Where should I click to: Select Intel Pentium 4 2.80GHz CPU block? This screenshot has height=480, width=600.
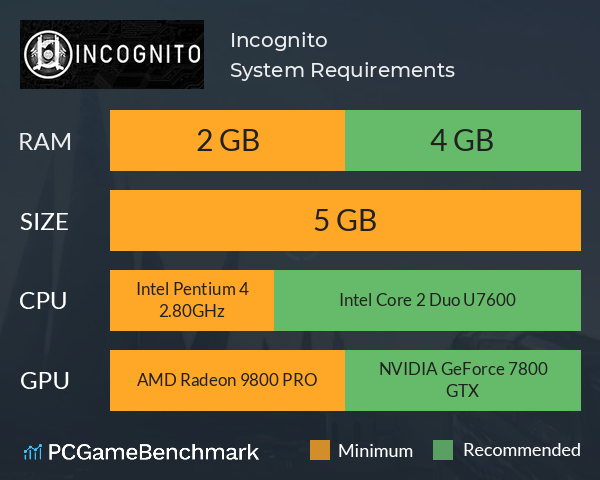(x=192, y=300)
